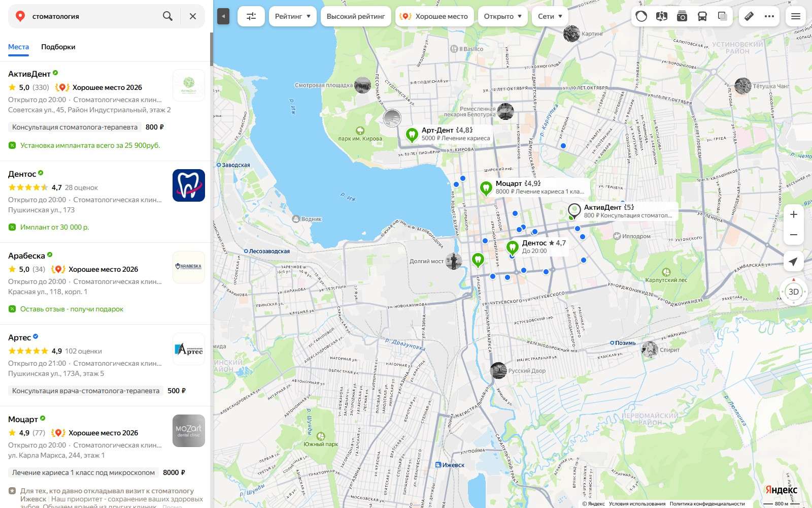Image resolution: width=812 pixels, height=508 pixels.
Task: Open Русский Двор photo marker
Action: 498,370
